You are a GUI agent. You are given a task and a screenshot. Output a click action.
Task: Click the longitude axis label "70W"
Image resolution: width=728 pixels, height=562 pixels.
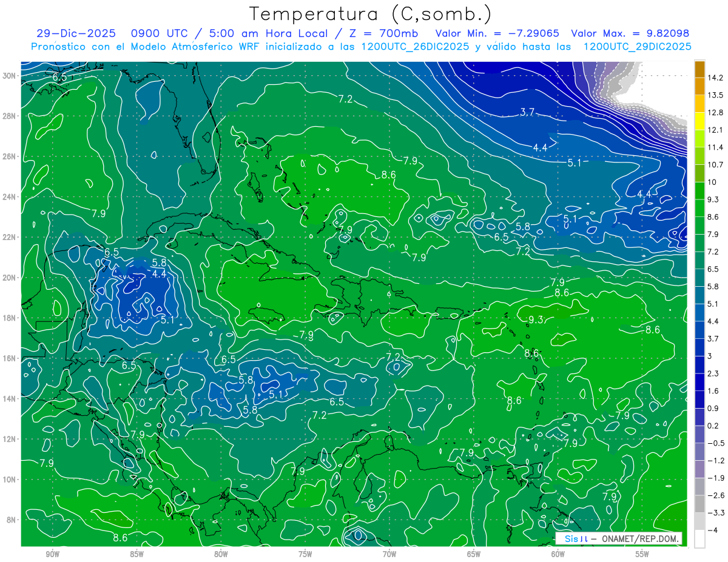point(389,554)
